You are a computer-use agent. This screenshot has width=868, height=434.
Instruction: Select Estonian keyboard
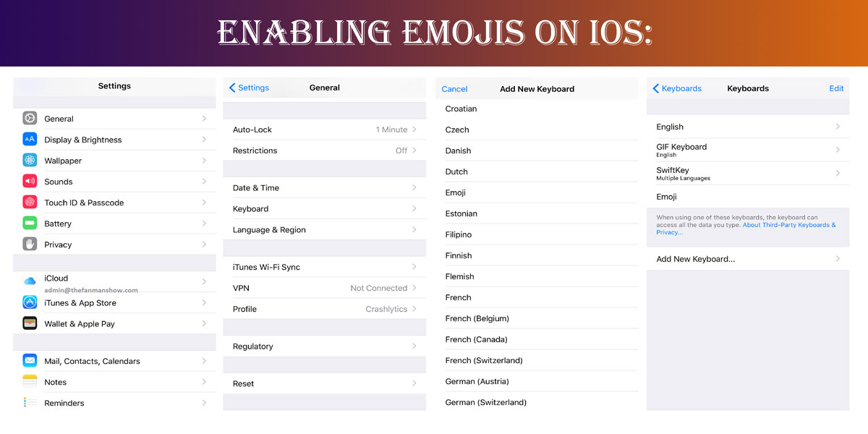[x=537, y=213]
